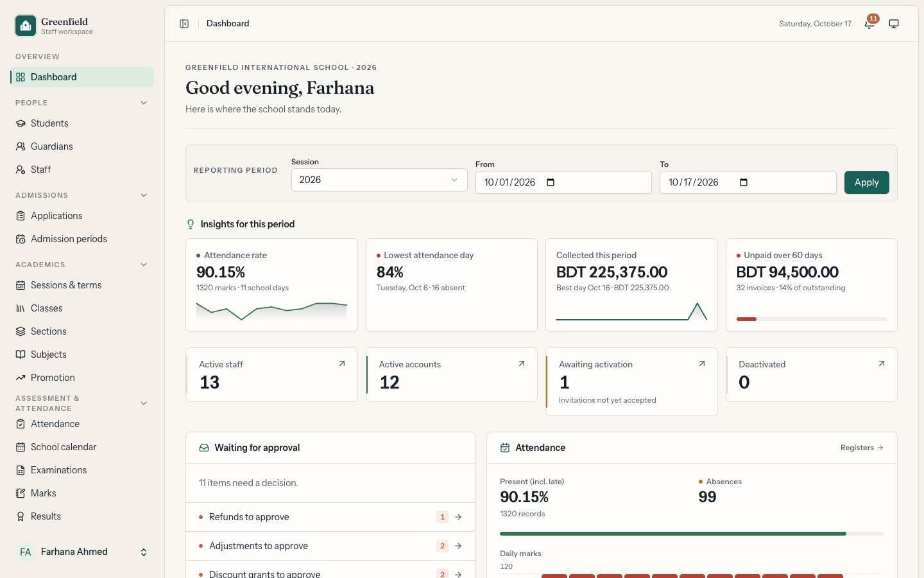924x578 pixels.
Task: Follow the Registers link
Action: [862, 448]
